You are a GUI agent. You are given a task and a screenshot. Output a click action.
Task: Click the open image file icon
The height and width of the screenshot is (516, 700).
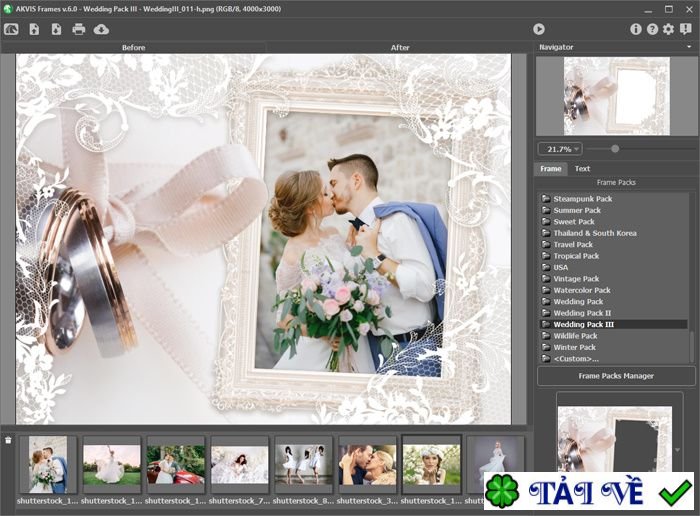coord(34,29)
